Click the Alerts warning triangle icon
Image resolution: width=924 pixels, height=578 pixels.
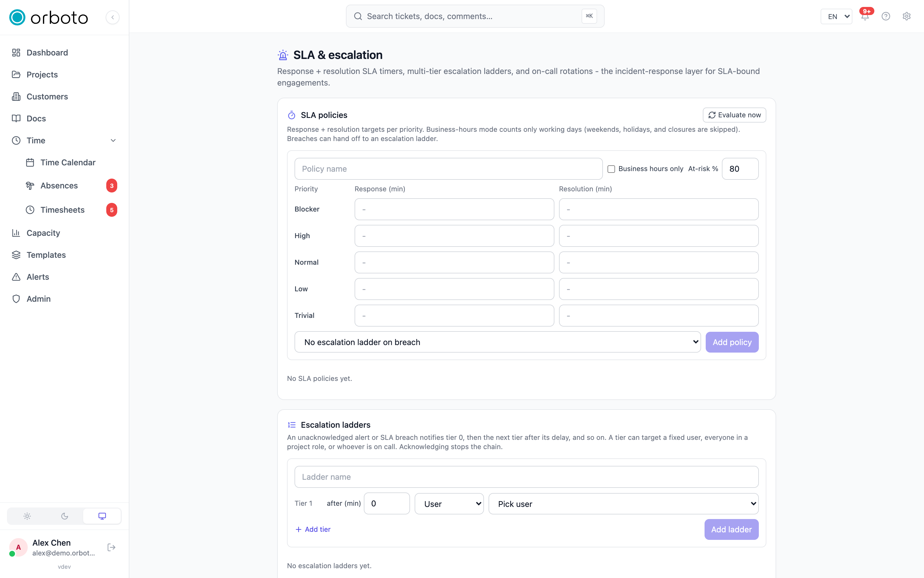point(16,277)
